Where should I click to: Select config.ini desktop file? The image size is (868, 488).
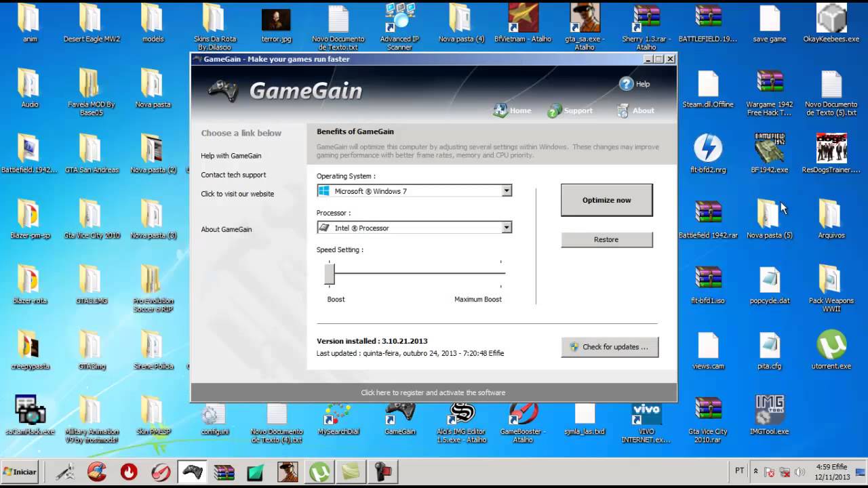214,418
